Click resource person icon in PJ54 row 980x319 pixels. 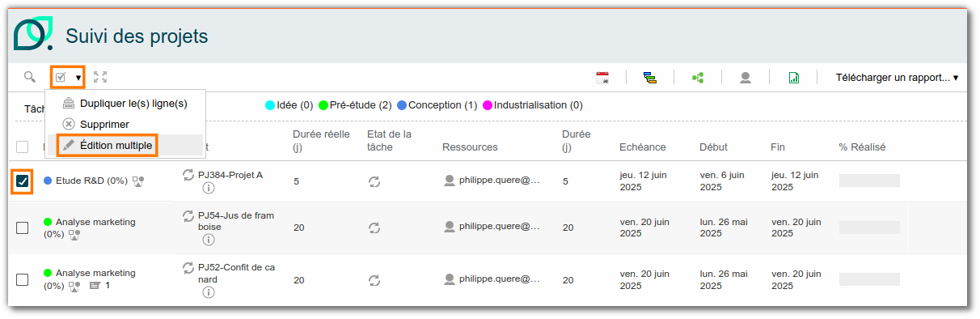point(450,227)
